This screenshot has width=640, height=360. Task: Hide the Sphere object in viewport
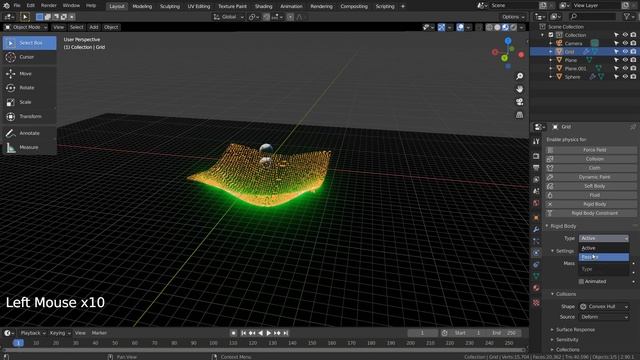tap(625, 77)
